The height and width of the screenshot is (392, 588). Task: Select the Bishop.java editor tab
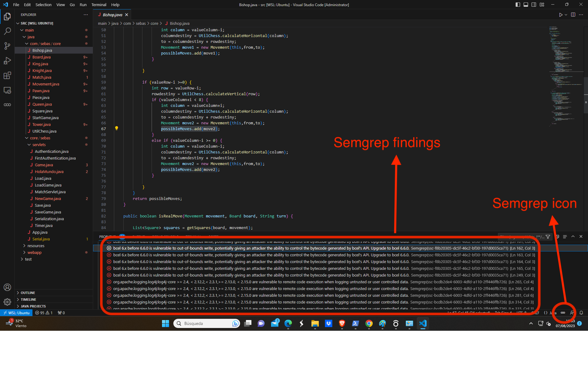tap(112, 15)
